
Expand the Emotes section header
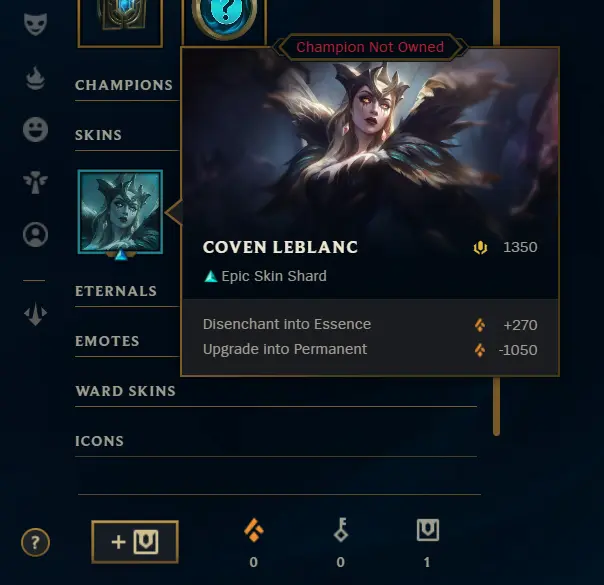(107, 341)
